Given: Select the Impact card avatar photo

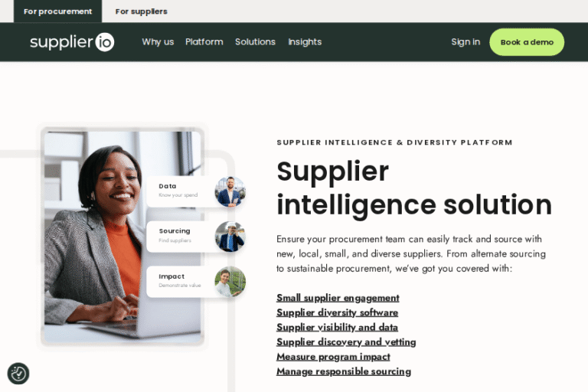Looking at the screenshot, I should coord(230,282).
